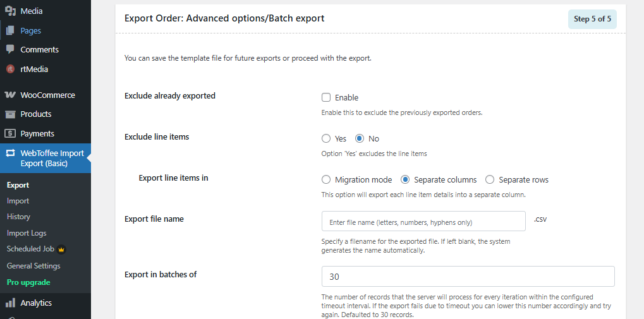Click the rtMedia icon

[10, 69]
